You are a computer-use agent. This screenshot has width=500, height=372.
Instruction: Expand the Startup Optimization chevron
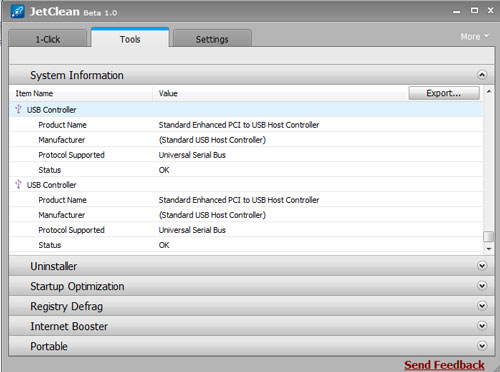482,286
